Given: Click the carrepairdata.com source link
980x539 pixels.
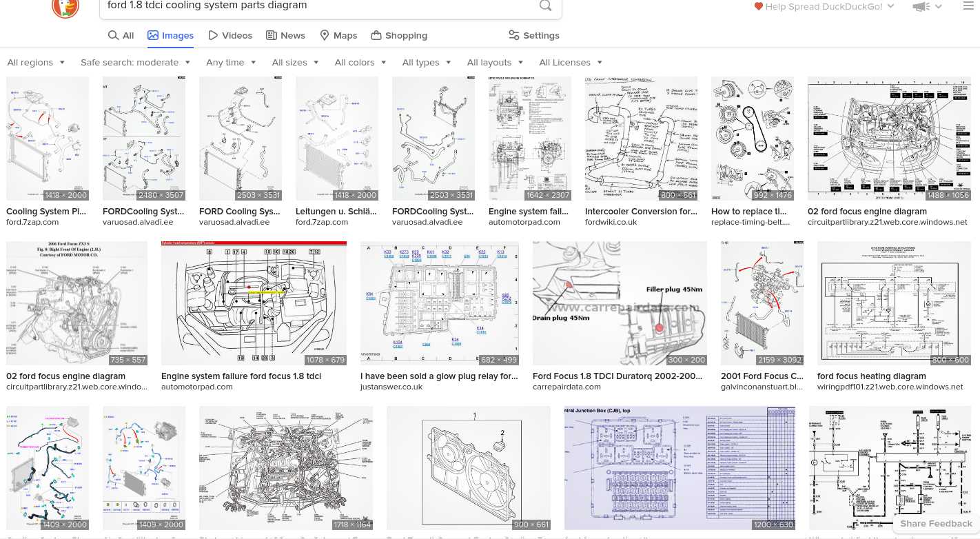Looking at the screenshot, I should pos(568,387).
